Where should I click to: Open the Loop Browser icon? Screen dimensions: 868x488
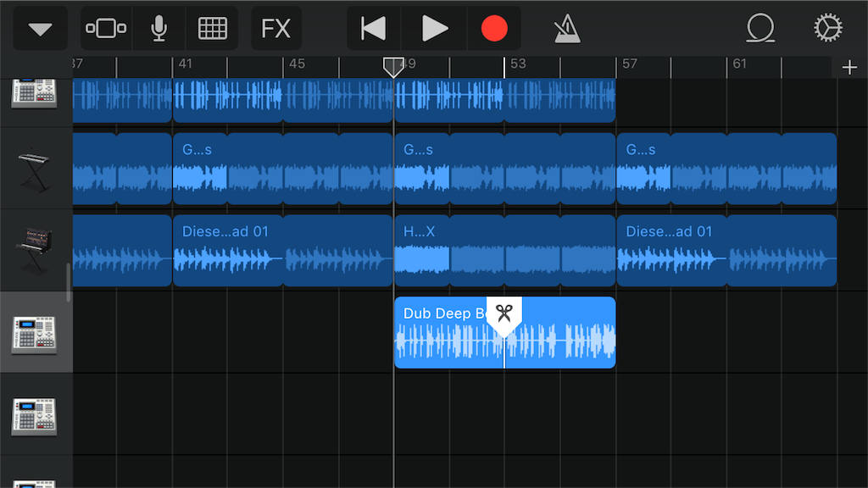pyautogui.click(x=760, y=28)
